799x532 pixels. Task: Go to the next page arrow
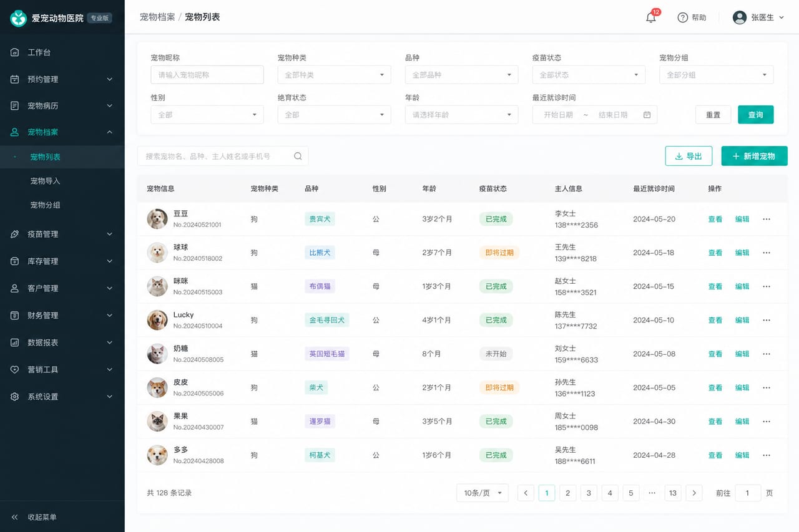[x=694, y=493]
